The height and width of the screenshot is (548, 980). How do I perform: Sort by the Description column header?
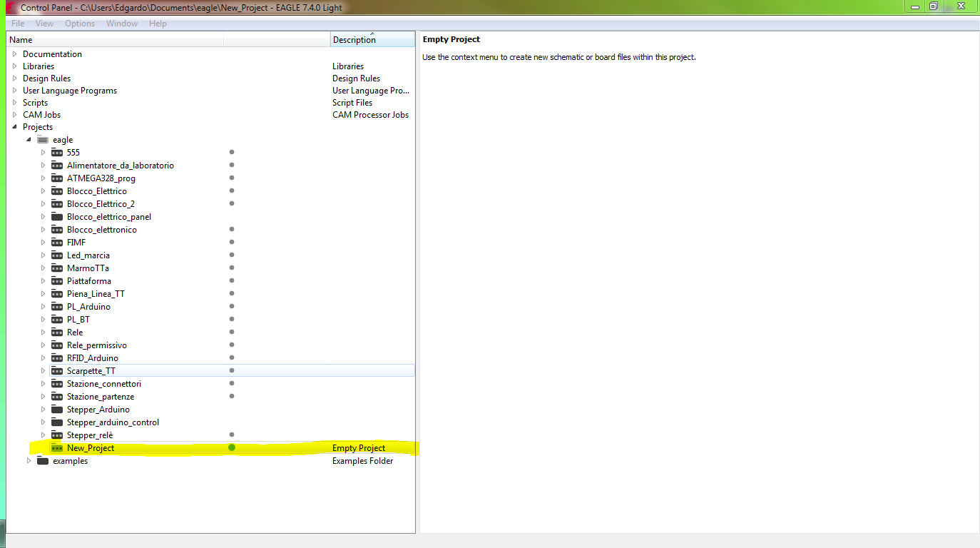click(372, 40)
